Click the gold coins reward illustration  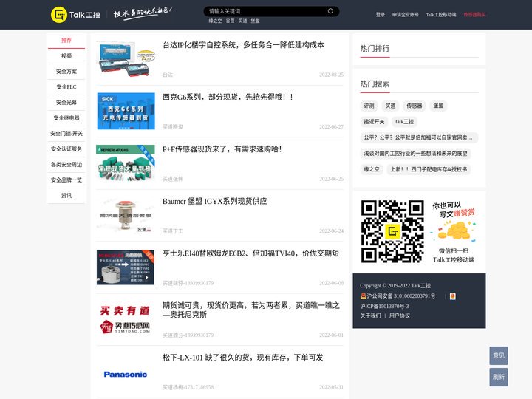[x=454, y=231]
